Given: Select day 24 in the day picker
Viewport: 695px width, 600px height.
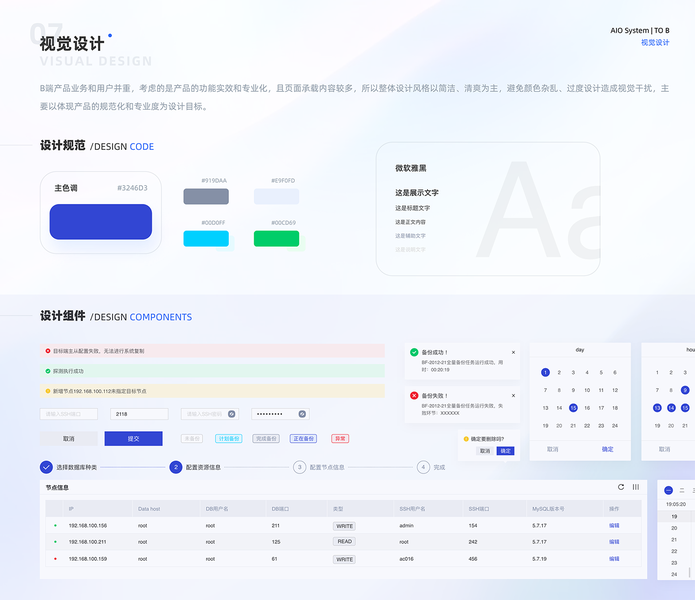Looking at the screenshot, I should point(615,426).
